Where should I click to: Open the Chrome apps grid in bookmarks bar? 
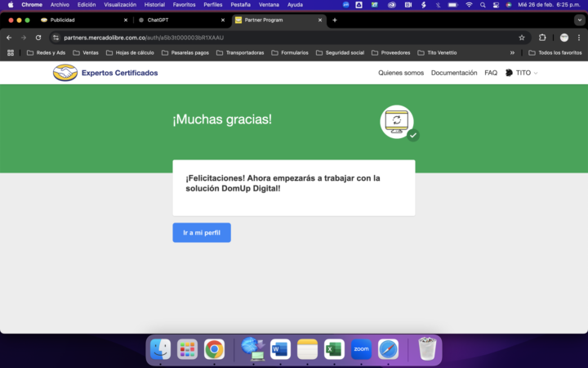tap(11, 52)
